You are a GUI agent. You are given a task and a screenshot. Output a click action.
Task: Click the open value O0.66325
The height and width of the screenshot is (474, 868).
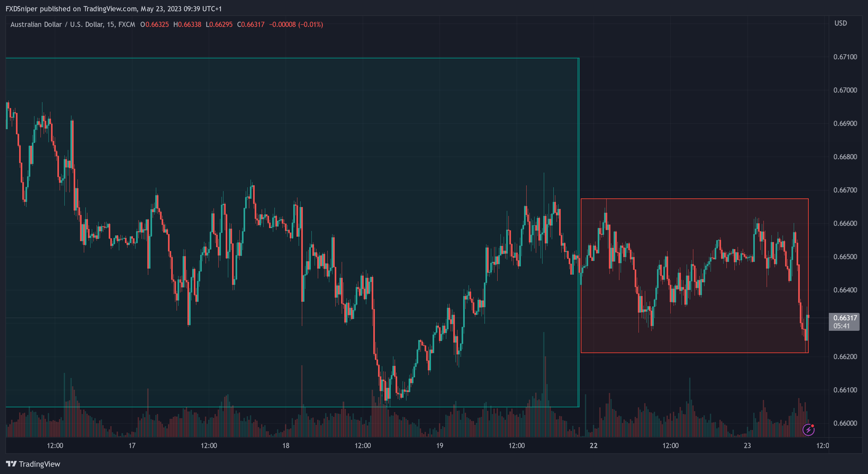[x=154, y=25]
